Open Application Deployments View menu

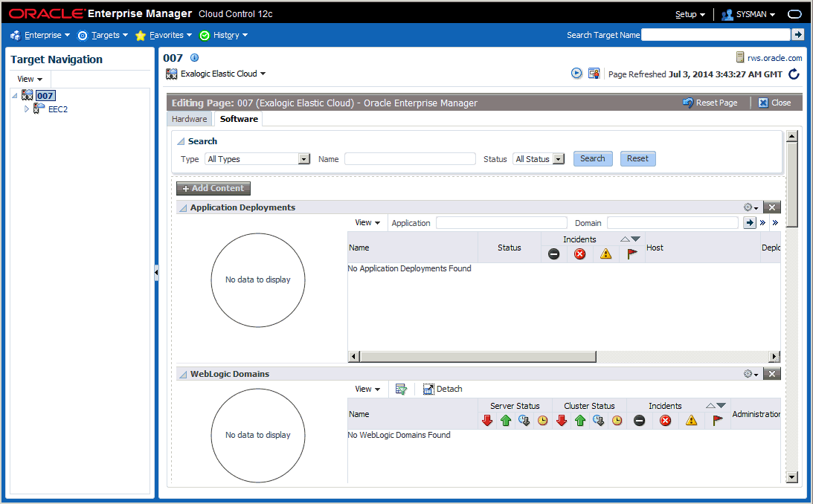367,223
